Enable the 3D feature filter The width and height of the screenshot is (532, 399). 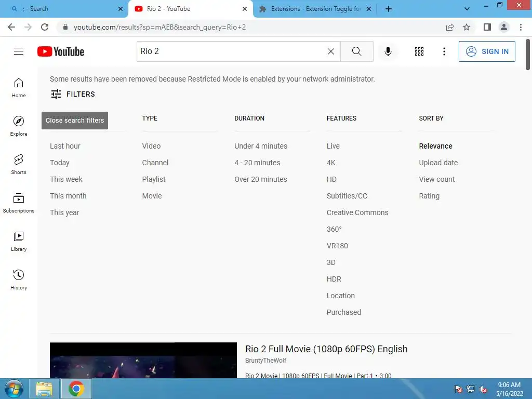[331, 262]
